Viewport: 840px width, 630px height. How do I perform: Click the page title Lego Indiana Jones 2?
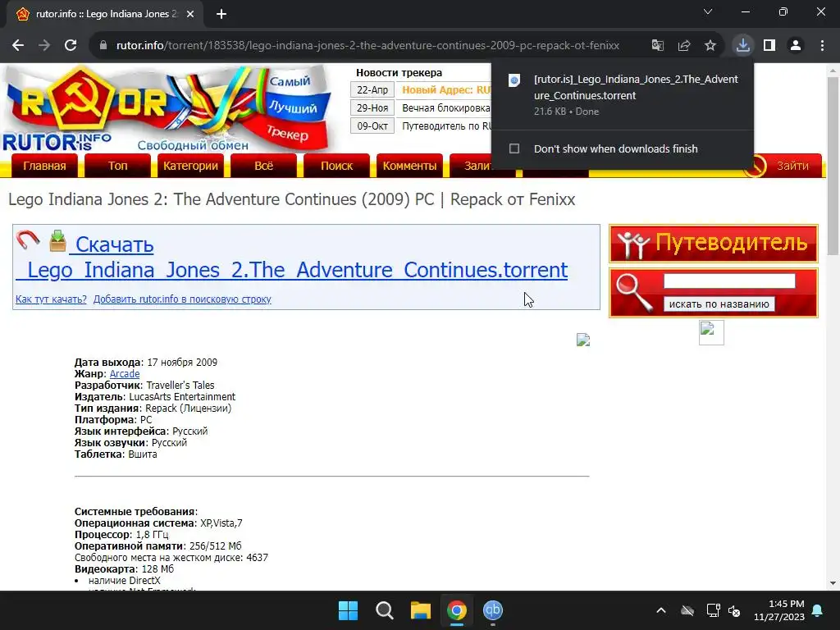click(x=291, y=199)
